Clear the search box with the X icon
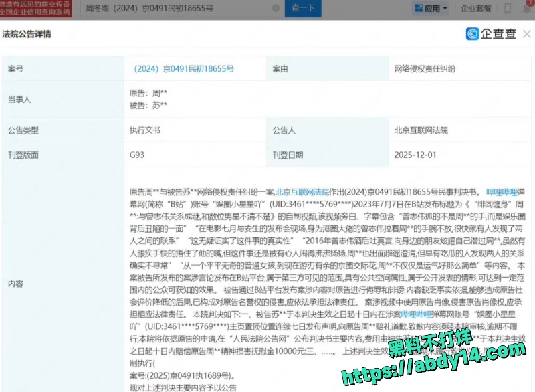The width and height of the screenshot is (535, 392). tap(276, 8)
